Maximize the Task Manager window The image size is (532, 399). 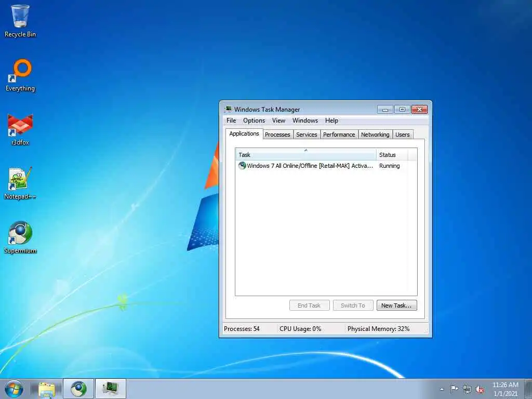tap(402, 110)
